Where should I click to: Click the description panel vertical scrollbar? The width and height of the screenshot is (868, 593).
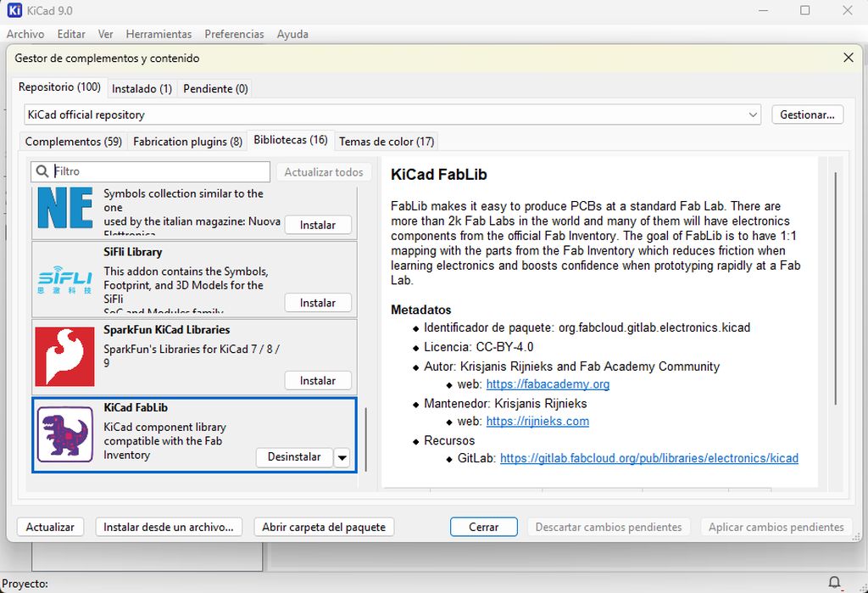[835, 288]
